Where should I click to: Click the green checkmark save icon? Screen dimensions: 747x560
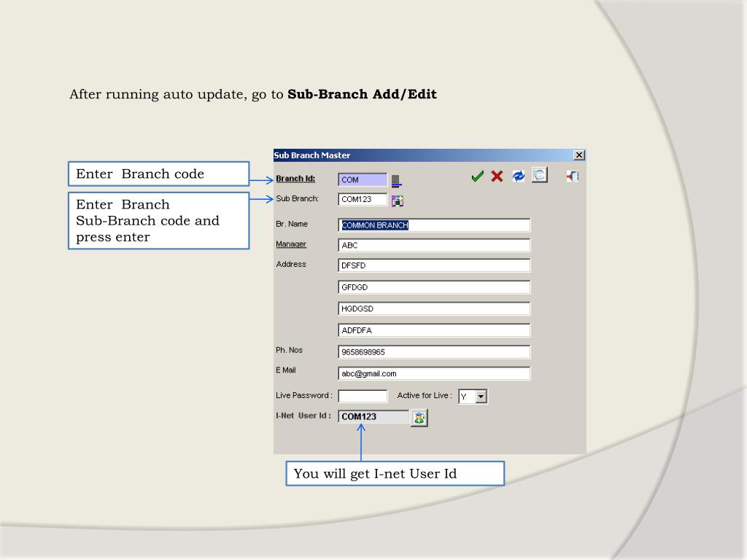click(x=477, y=176)
